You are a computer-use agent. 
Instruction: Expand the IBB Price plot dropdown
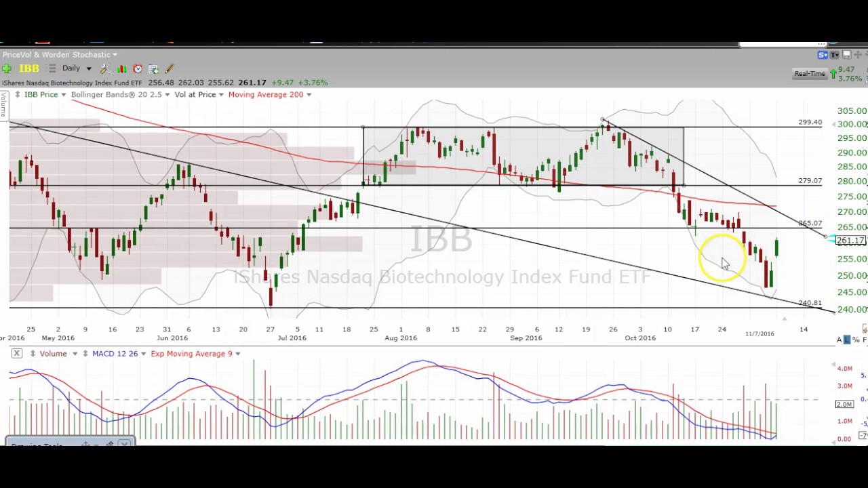pos(63,95)
